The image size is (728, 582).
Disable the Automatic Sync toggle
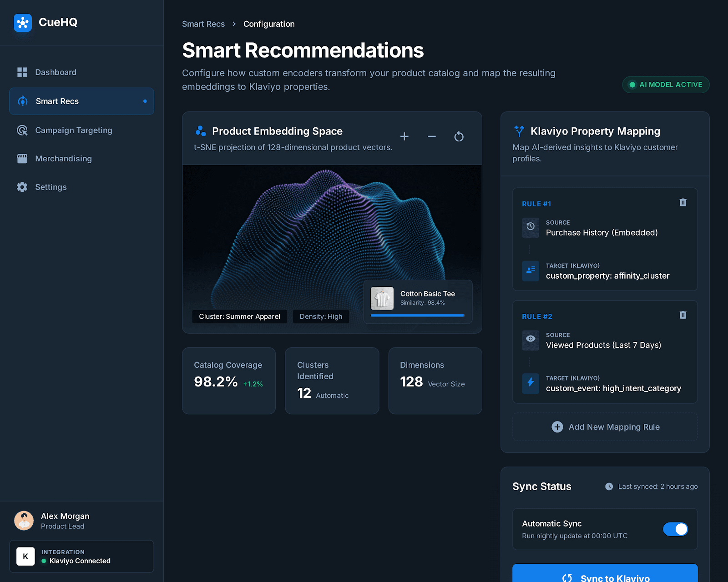[675, 529]
